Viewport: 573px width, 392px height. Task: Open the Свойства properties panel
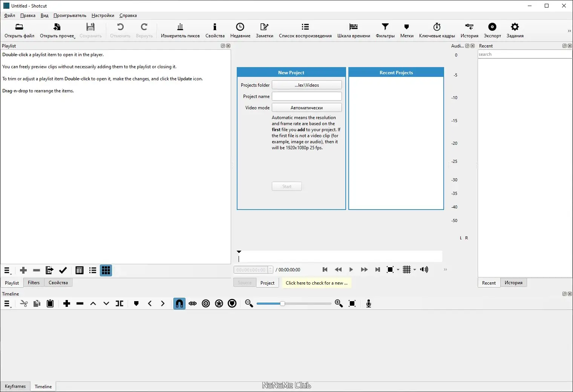coord(215,31)
